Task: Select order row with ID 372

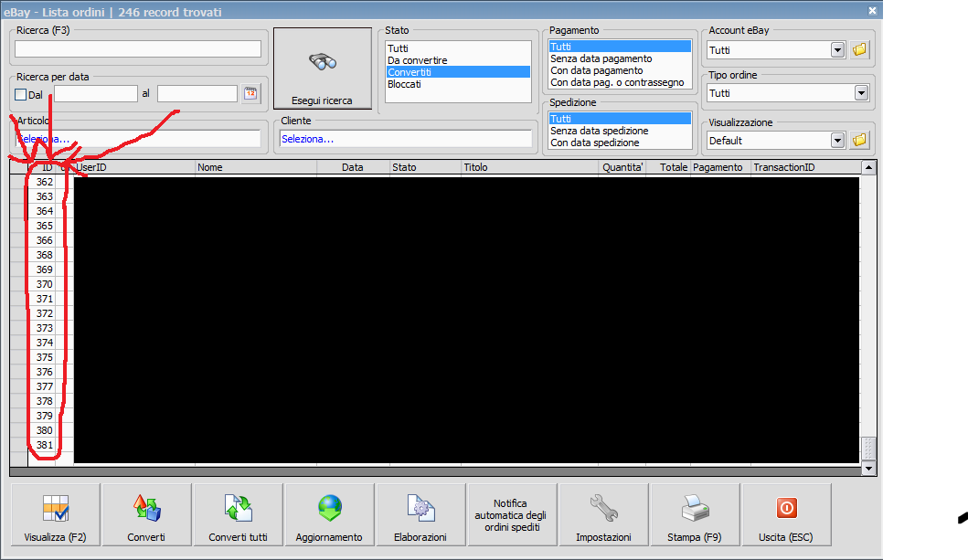Action: coord(45,313)
